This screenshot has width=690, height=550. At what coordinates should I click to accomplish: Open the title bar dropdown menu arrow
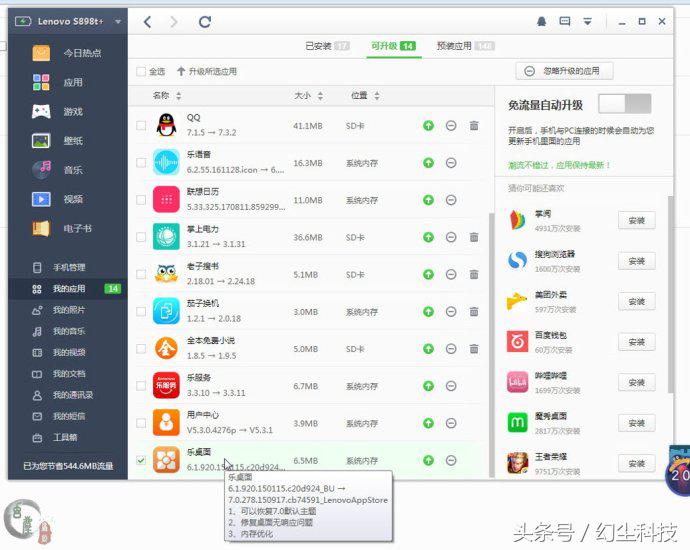click(x=587, y=21)
